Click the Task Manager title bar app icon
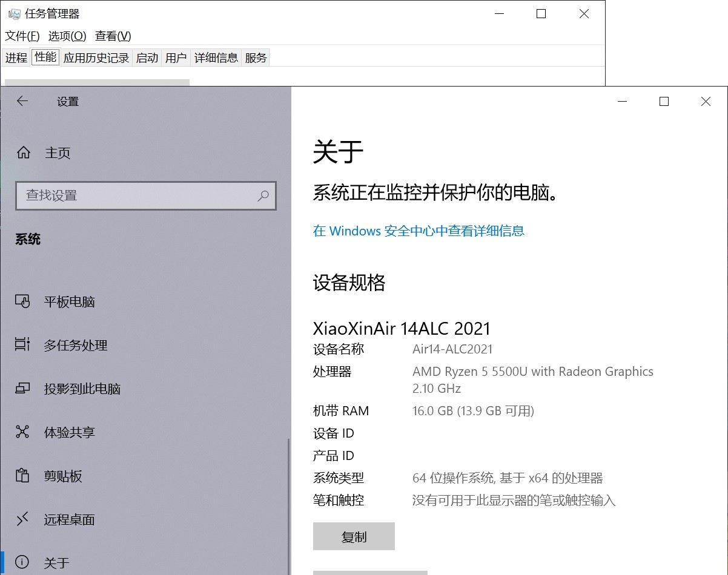 pyautogui.click(x=15, y=14)
